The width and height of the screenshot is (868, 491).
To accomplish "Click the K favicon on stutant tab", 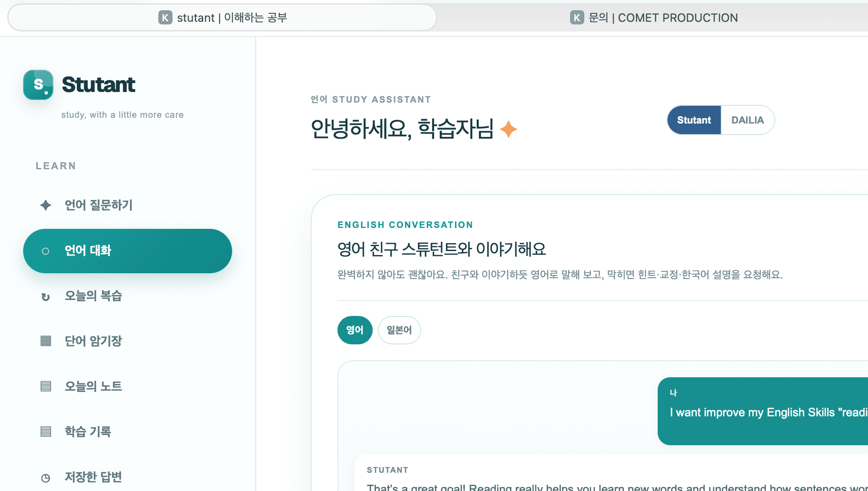I will pos(165,18).
